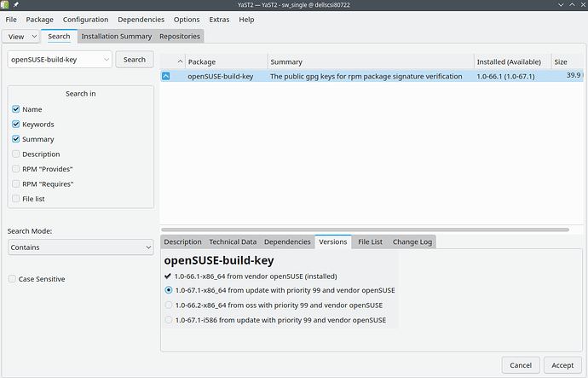
Task: Enable the Description search checkbox
Action: (15, 154)
